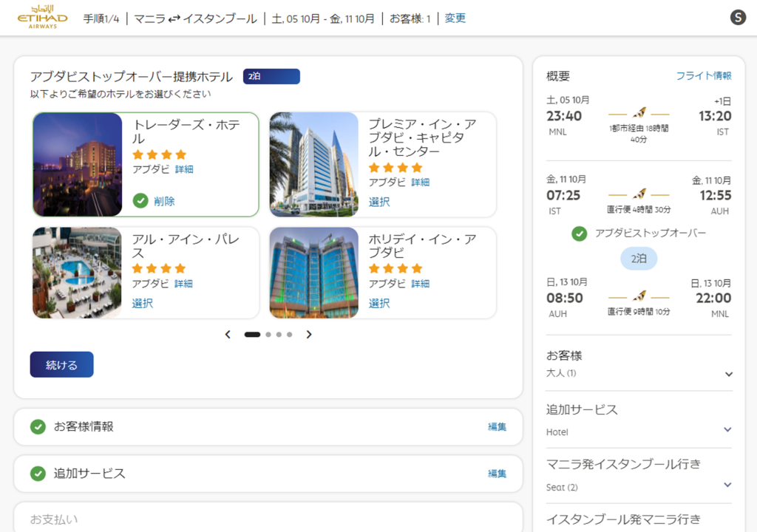Select ホリデイ・イン・アブダビ hotel

click(x=378, y=303)
